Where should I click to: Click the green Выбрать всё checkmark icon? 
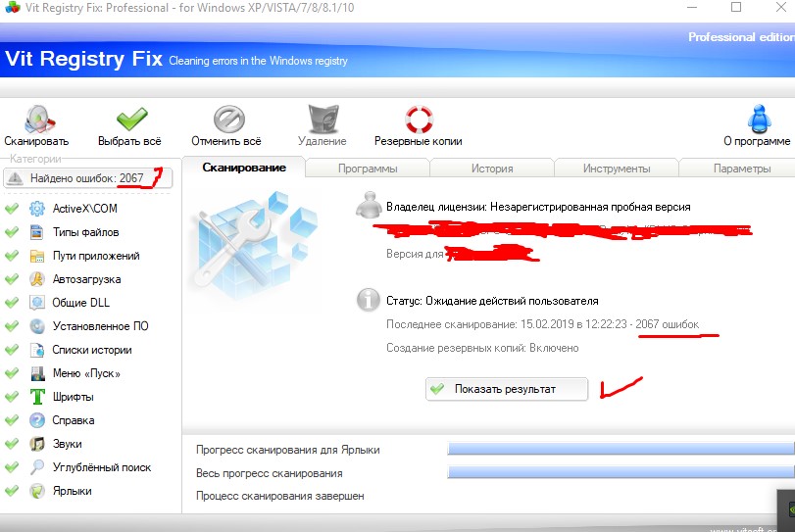coord(131,119)
